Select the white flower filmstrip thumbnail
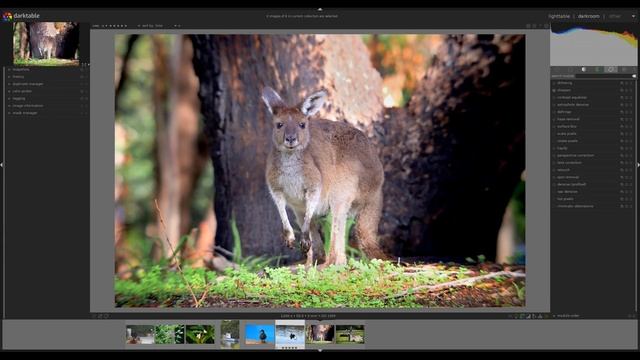640x360 pixels. click(200, 334)
